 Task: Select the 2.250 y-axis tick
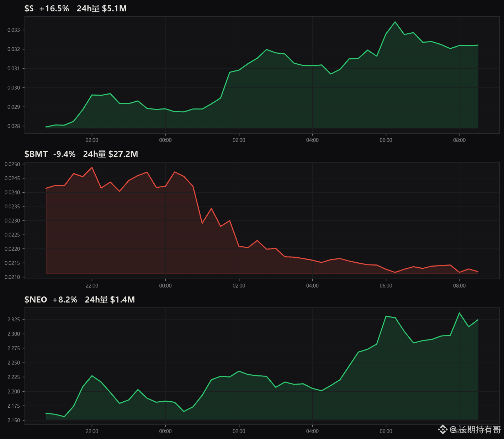pyautogui.click(x=14, y=363)
